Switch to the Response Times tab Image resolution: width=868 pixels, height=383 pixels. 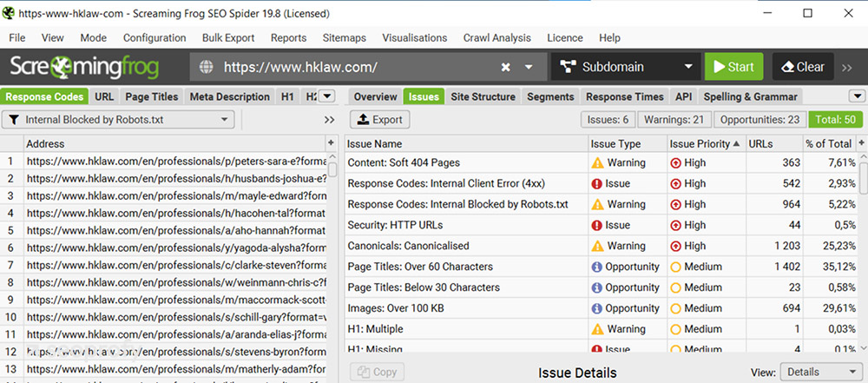tap(624, 96)
